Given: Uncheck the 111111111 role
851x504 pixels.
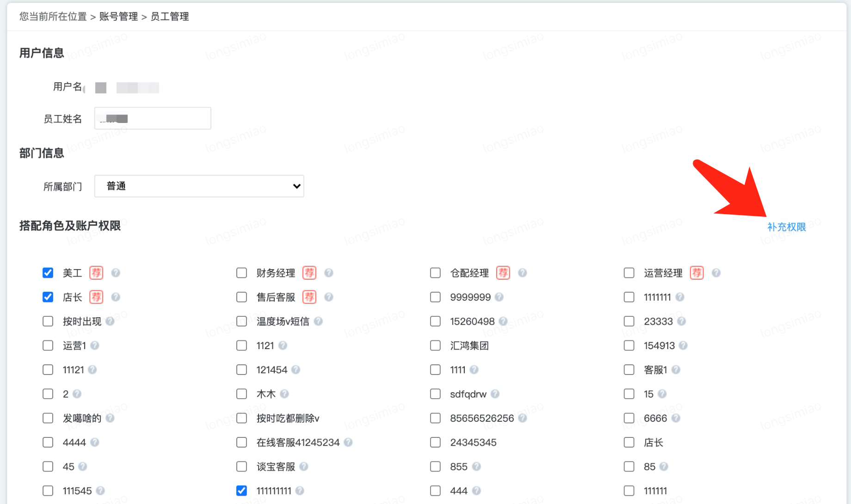Looking at the screenshot, I should pyautogui.click(x=241, y=491).
